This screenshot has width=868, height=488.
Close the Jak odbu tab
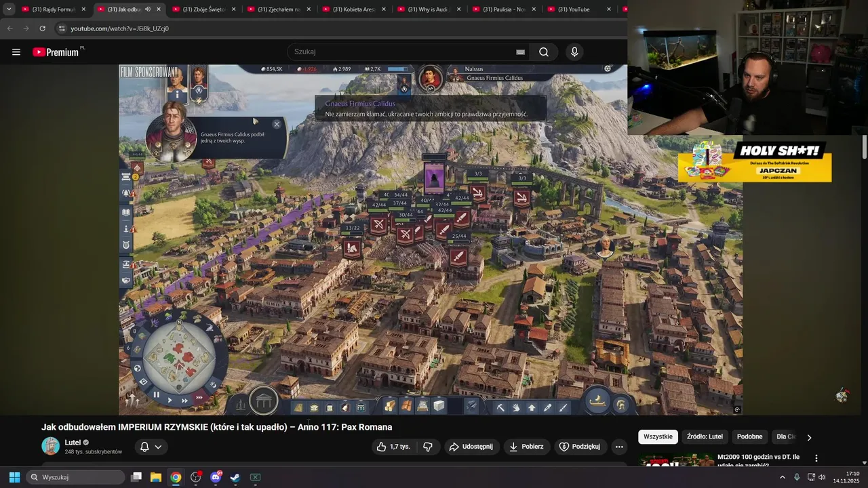(x=159, y=9)
